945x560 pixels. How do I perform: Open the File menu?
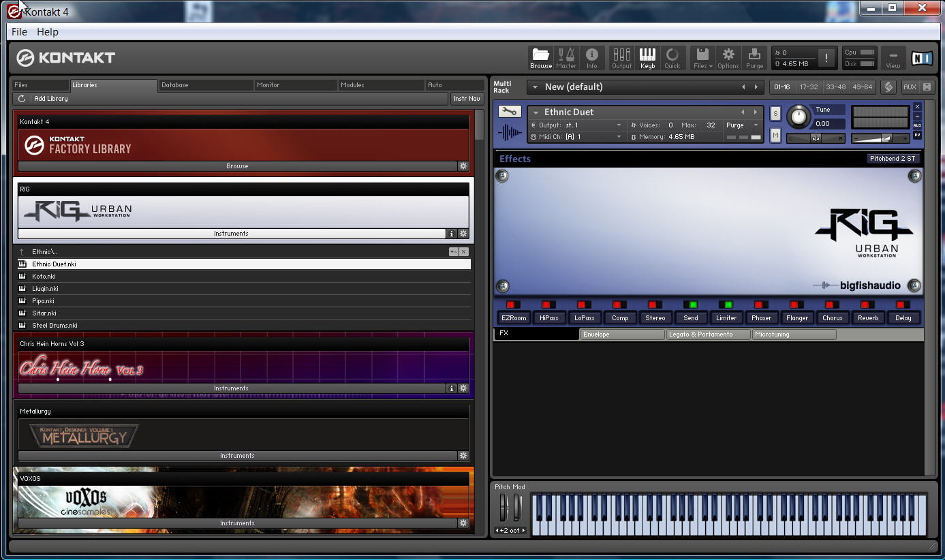pos(20,32)
